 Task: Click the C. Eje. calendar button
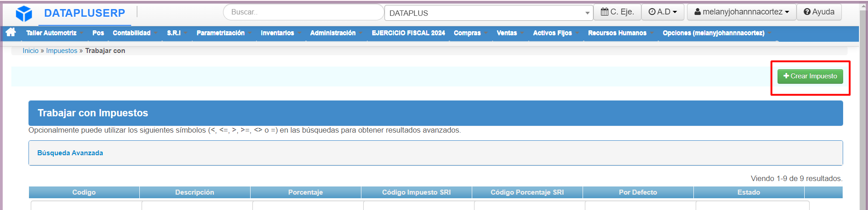[617, 12]
